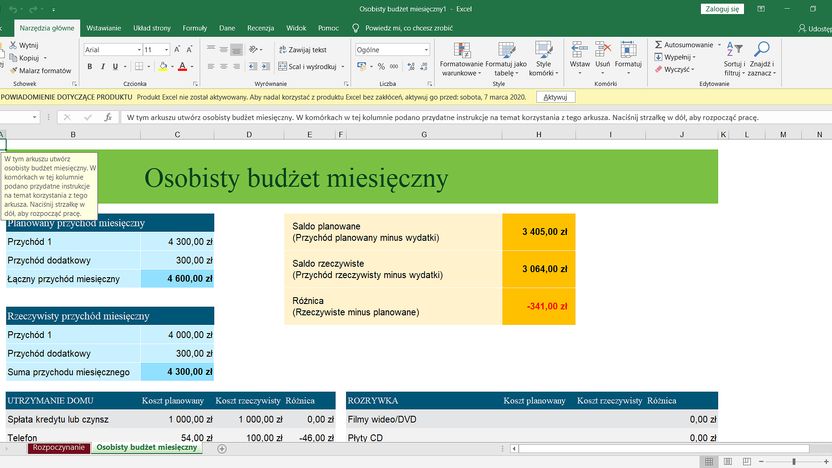Open the Dane ribbon tab
The width and height of the screenshot is (832, 468).
(227, 28)
